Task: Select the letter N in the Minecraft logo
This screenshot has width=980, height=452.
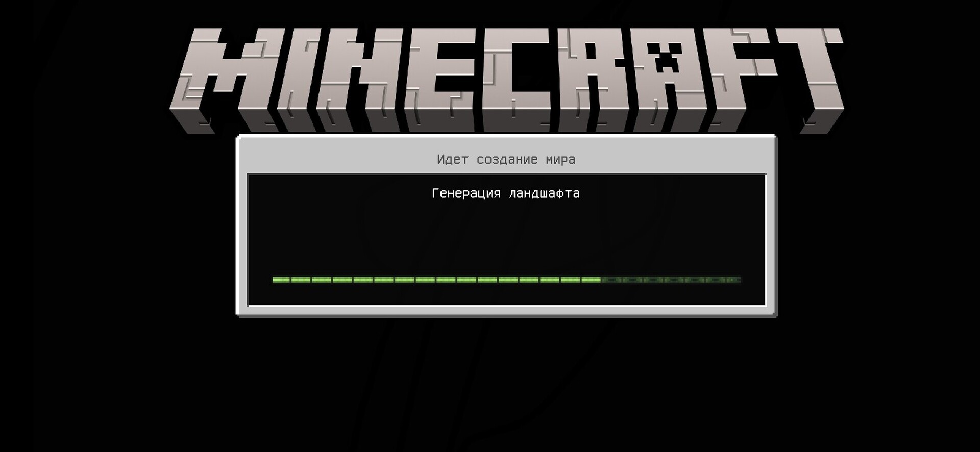Action: pyautogui.click(x=357, y=77)
